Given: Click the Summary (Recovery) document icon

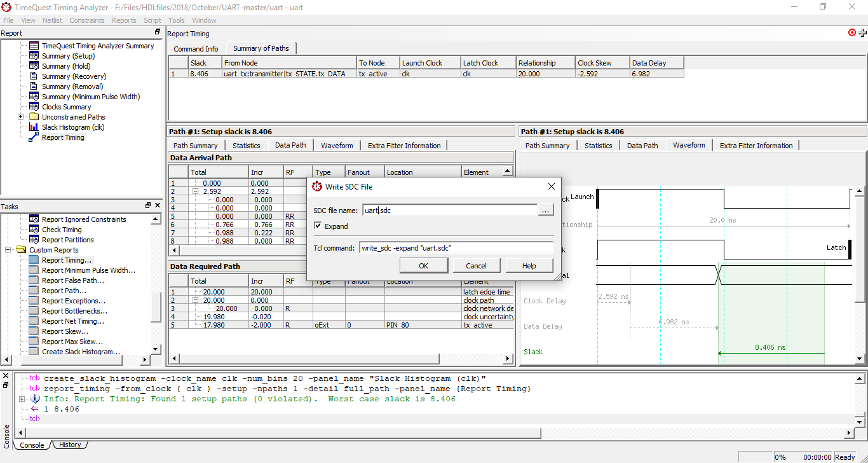Looking at the screenshot, I should click(34, 76).
